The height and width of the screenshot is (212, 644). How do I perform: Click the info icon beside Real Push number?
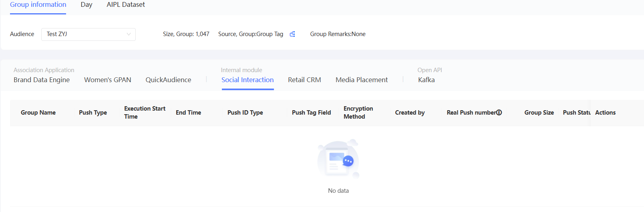tap(499, 113)
